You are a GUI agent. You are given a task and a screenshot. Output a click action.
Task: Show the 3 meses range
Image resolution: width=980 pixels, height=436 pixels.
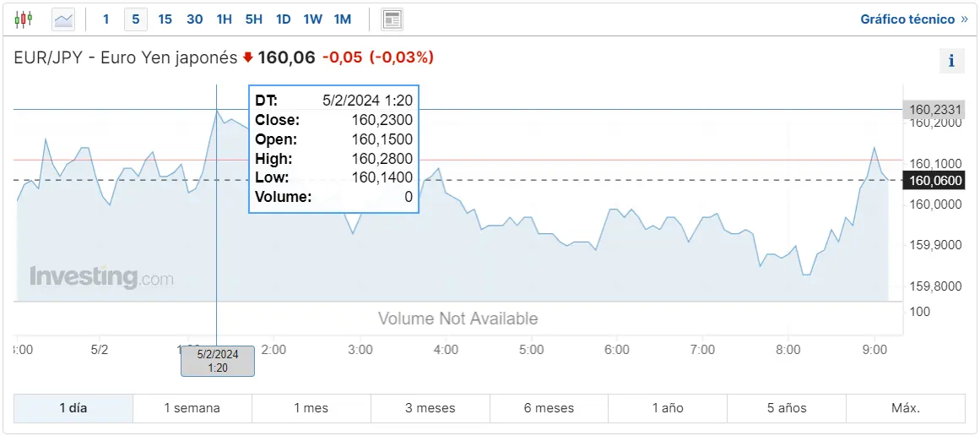(430, 408)
